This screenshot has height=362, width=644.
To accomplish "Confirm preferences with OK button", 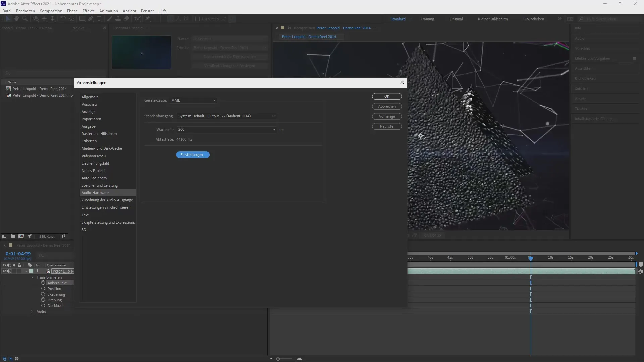I will coord(387,96).
